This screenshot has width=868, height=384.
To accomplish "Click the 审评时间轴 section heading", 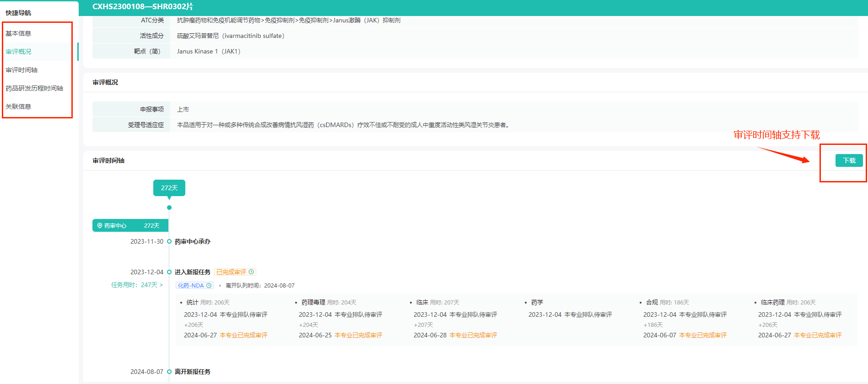I will (108, 160).
